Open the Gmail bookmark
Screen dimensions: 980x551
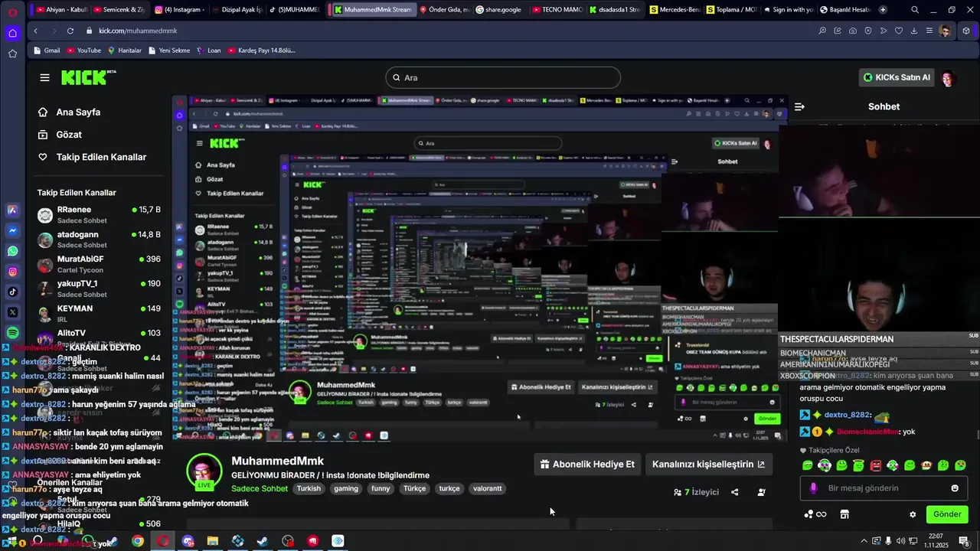[x=47, y=51]
